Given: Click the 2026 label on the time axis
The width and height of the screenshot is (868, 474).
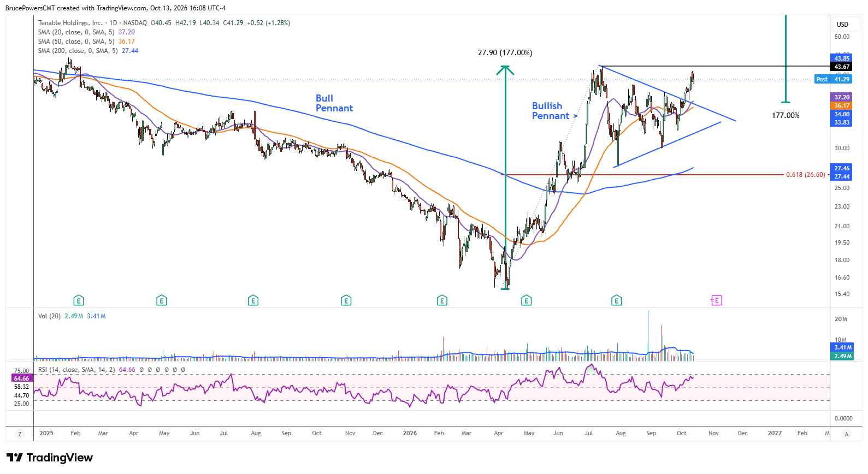Looking at the screenshot, I should click(x=410, y=433).
